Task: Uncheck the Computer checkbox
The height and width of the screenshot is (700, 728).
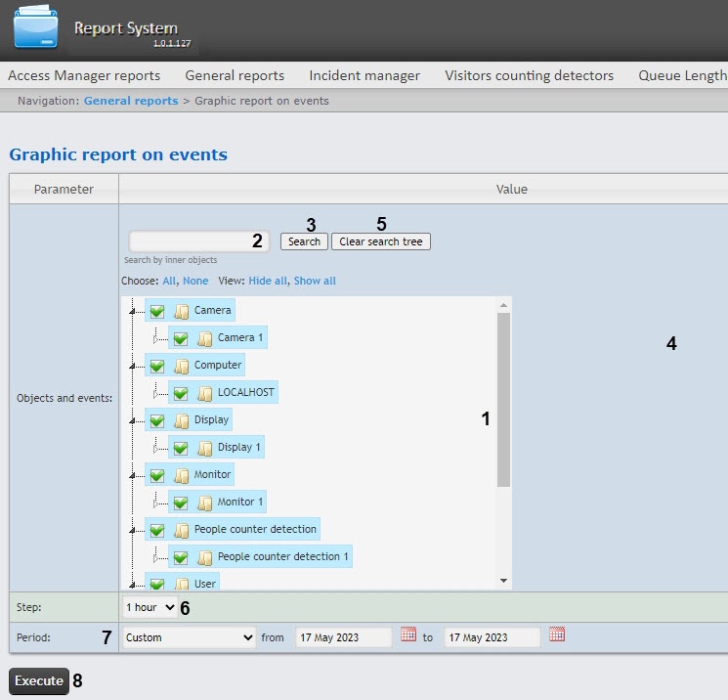Action: pyautogui.click(x=157, y=366)
